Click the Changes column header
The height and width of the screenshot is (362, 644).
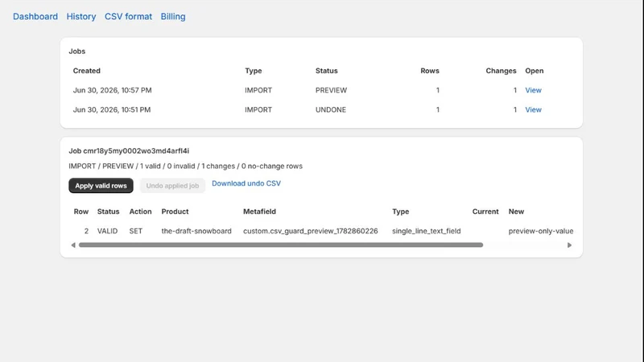click(x=501, y=71)
